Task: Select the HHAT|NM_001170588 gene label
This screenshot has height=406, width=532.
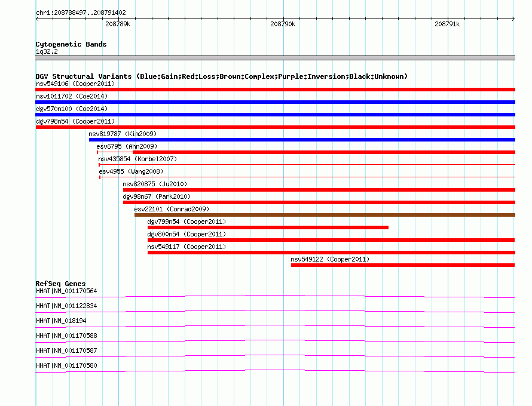Action: (x=66, y=336)
